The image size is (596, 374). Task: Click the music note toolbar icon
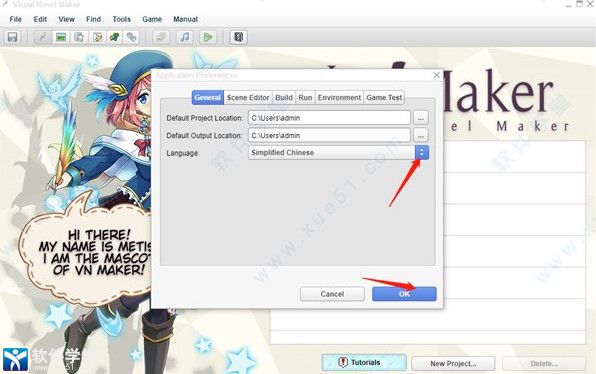[x=185, y=37]
